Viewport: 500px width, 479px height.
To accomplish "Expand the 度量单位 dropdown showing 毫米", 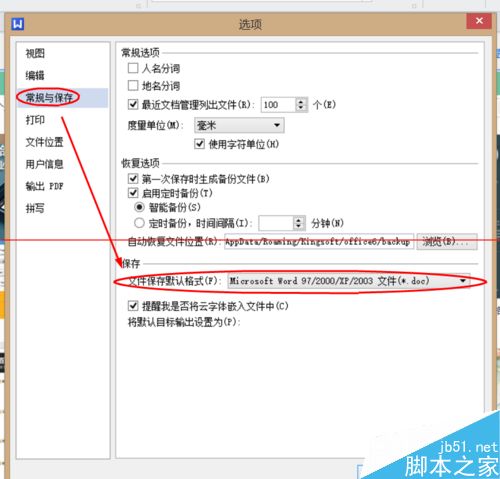I will click(239, 126).
